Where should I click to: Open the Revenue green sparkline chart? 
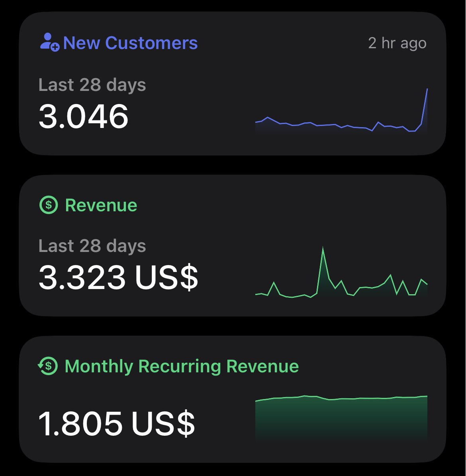pyautogui.click(x=341, y=272)
